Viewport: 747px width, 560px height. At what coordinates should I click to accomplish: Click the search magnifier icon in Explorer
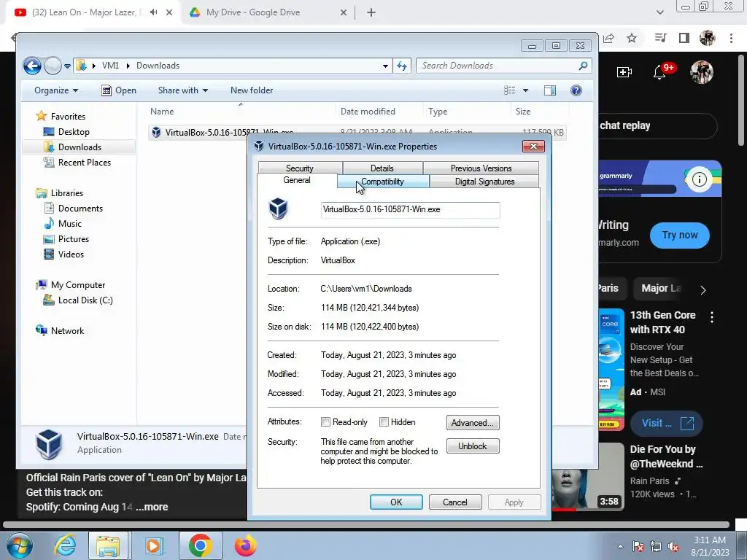tap(583, 66)
